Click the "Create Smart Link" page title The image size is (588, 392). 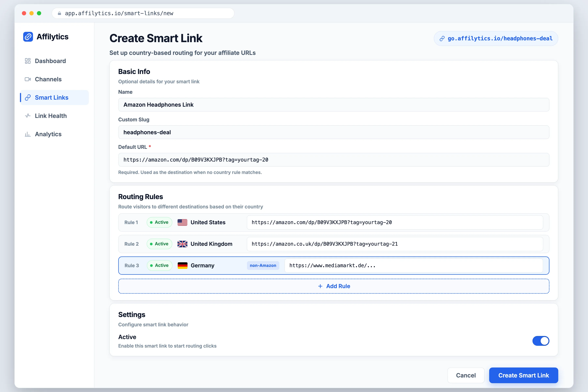pyautogui.click(x=156, y=38)
